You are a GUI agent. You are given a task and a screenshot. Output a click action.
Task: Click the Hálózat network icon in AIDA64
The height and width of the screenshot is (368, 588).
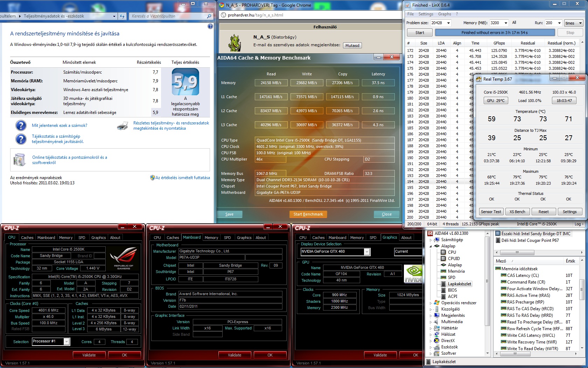(x=436, y=334)
